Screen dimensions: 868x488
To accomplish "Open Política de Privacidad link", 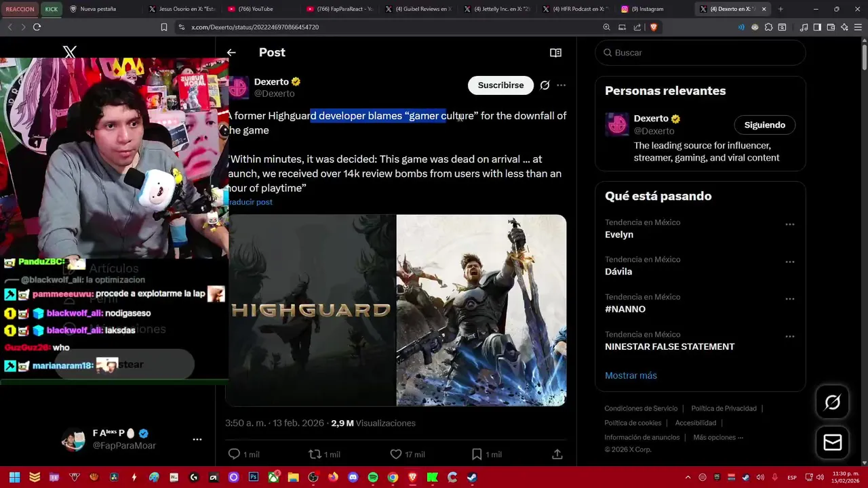I will (724, 409).
